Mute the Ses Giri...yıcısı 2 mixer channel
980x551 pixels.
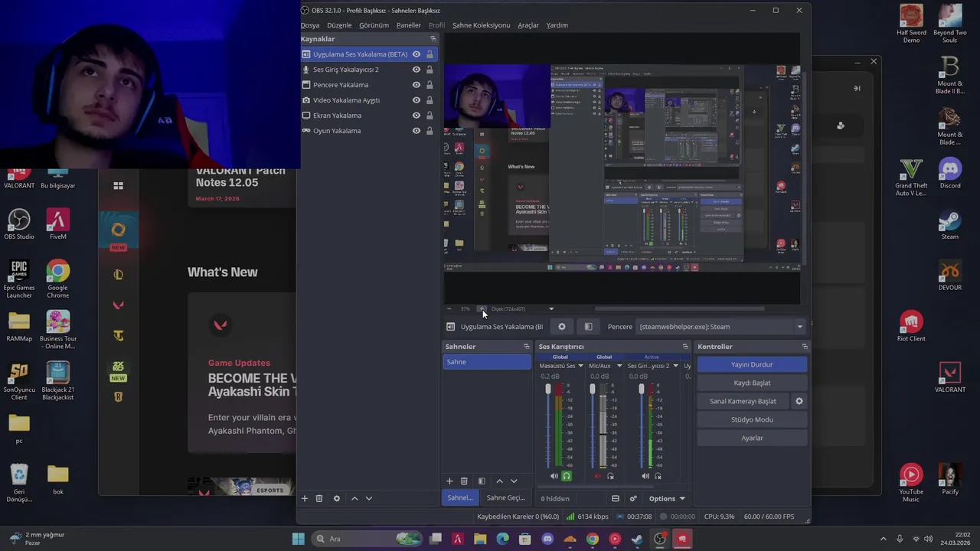[x=645, y=476]
